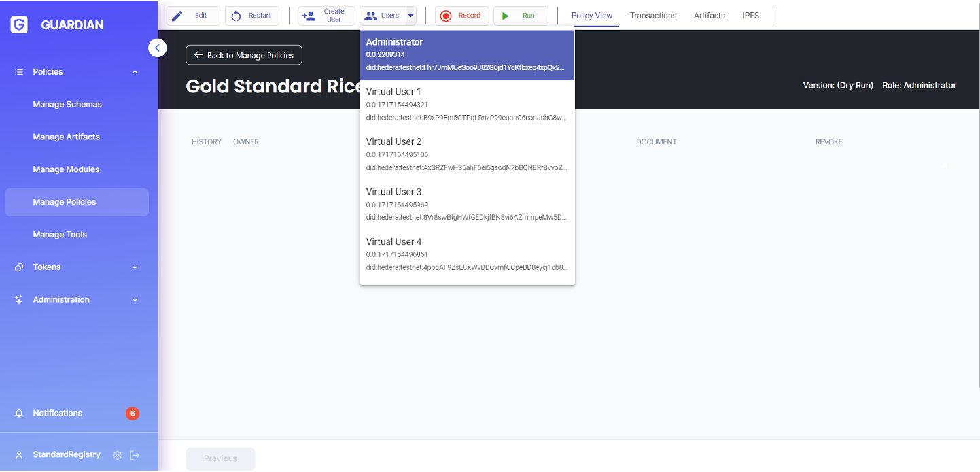Collapse the Policies sidebar section
980x472 pixels.
[x=135, y=72]
